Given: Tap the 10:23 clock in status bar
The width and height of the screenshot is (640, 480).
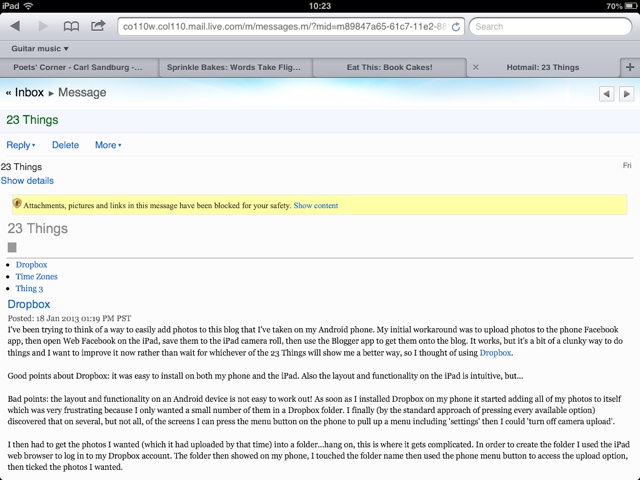Looking at the screenshot, I should [320, 6].
